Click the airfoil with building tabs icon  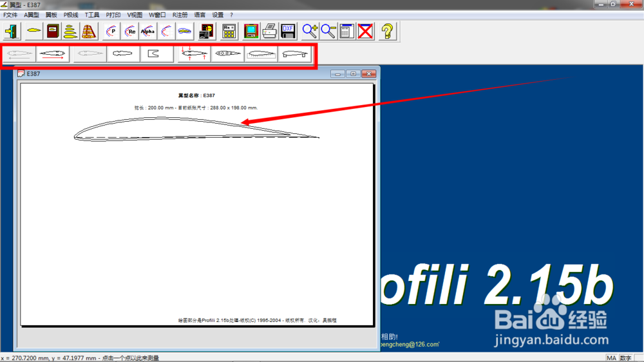tap(294, 54)
